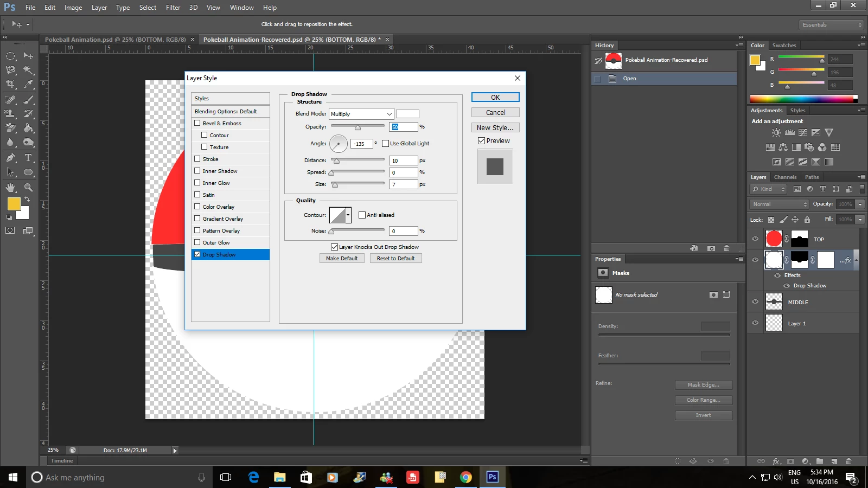Open the Layer menu
This screenshot has width=868, height=488.
99,8
